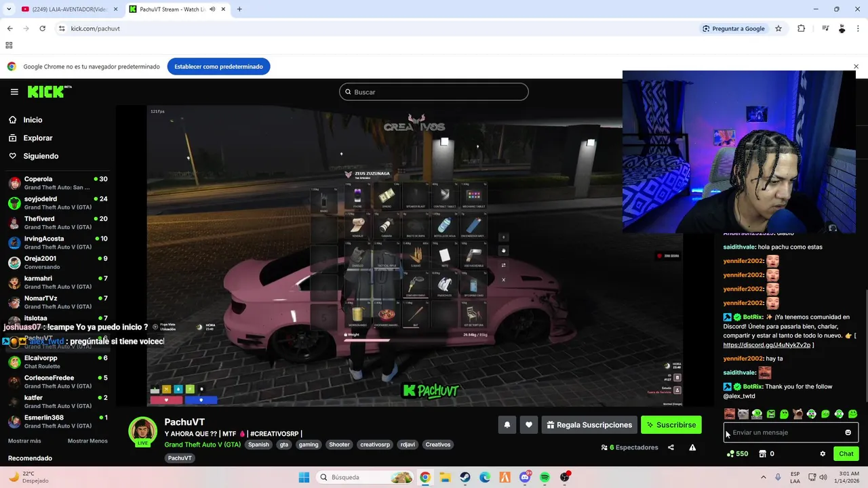Open Grand Theft Auto V category link
Viewport: 868px width, 488px height.
[x=202, y=445]
